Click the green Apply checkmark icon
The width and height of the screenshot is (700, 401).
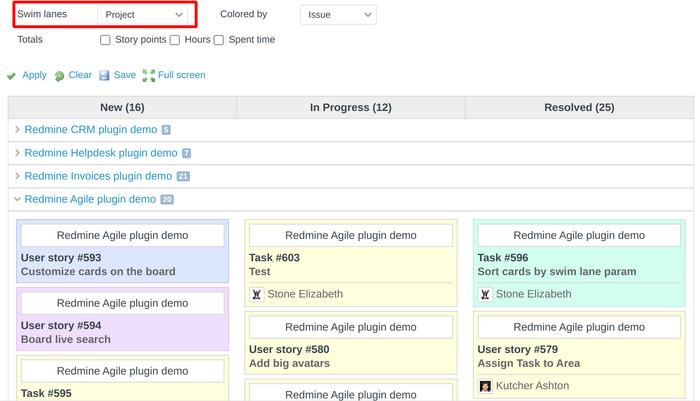[x=11, y=76]
